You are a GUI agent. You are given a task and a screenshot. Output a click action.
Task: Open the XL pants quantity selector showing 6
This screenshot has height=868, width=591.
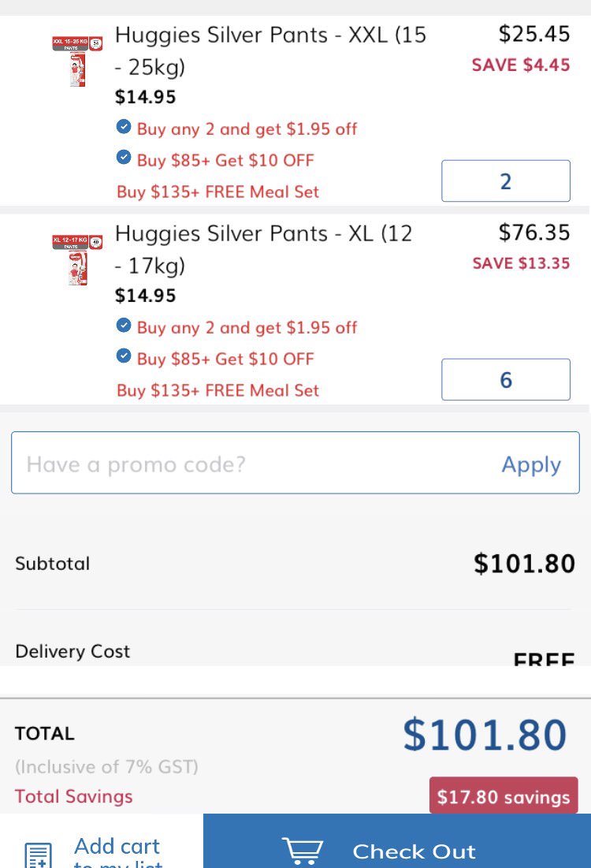pos(505,380)
